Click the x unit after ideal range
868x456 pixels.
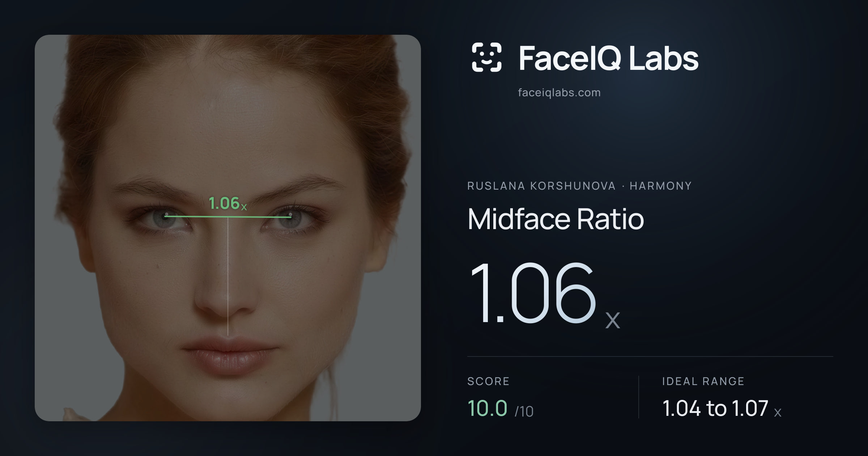[778, 413]
